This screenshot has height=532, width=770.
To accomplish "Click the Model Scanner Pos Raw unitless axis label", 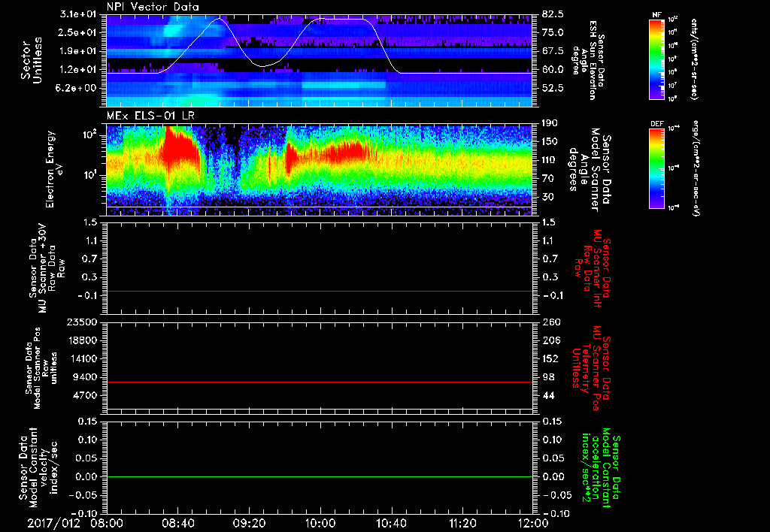I will (x=41, y=368).
